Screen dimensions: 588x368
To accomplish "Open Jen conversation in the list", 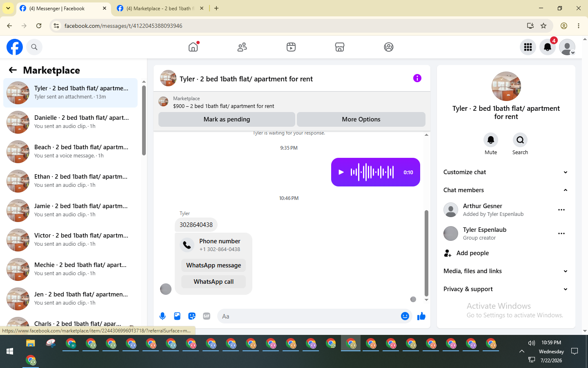I will [x=70, y=299].
